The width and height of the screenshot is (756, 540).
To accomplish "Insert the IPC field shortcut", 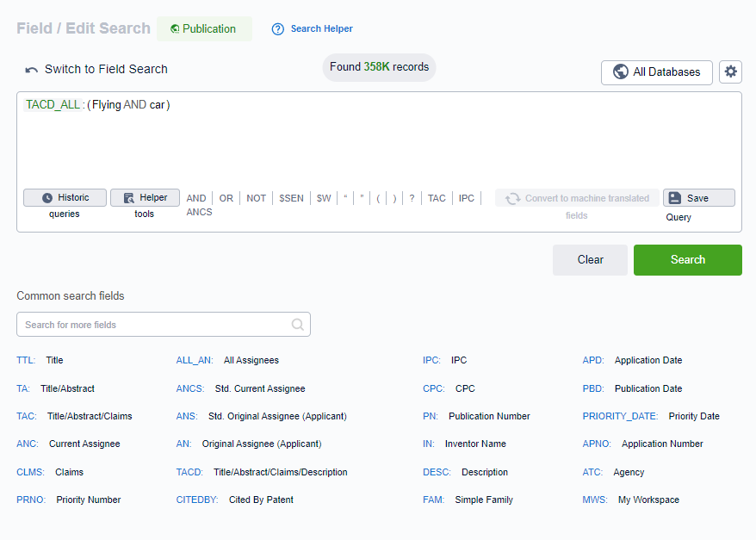I will click(466, 198).
